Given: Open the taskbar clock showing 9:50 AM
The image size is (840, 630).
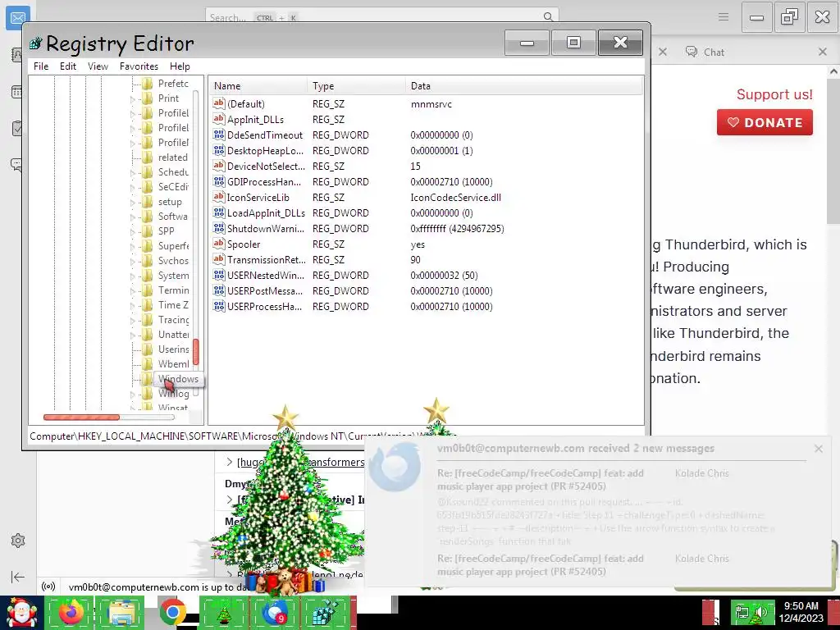Looking at the screenshot, I should (x=801, y=612).
